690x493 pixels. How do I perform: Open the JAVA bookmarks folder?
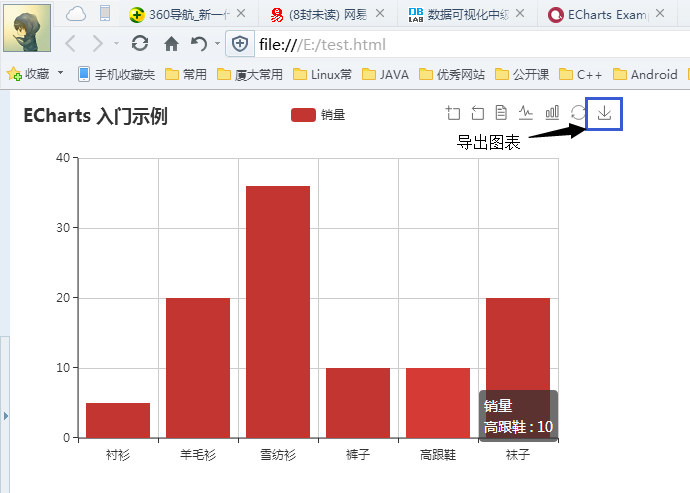(385, 74)
